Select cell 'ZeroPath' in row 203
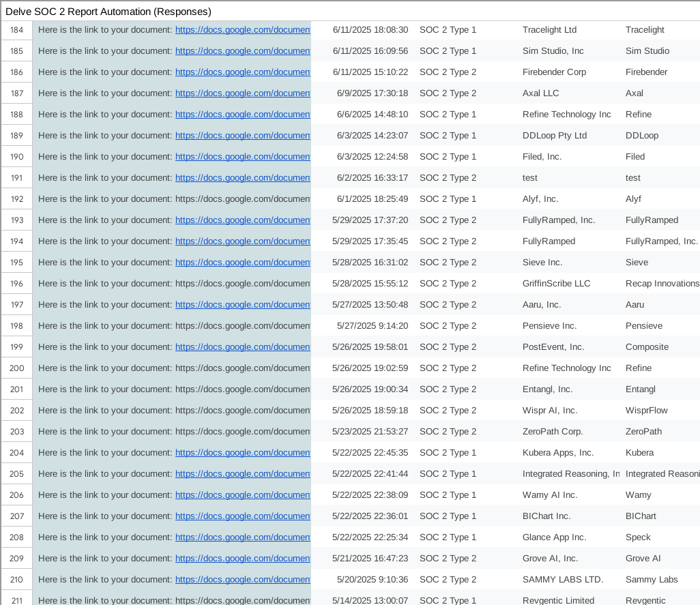Screen dimensions: 700x605 (x=643, y=432)
